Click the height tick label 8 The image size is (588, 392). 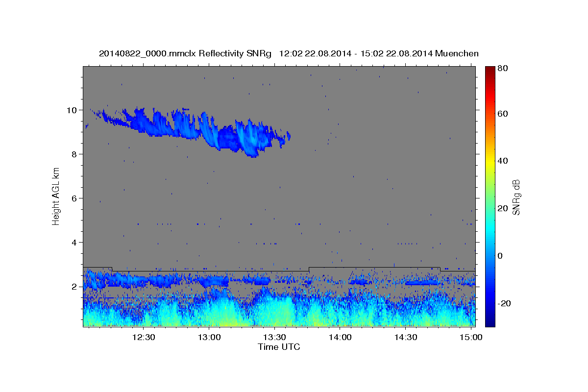coord(75,154)
